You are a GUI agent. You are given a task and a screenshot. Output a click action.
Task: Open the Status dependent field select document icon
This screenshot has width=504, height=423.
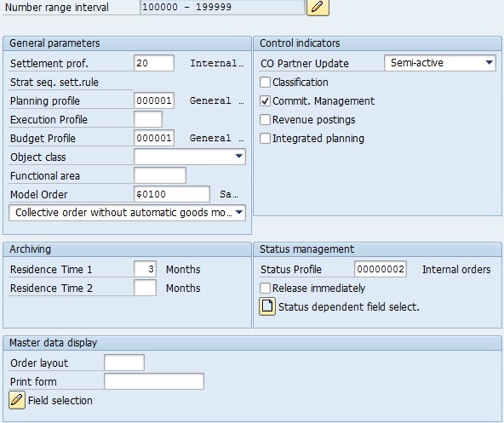point(267,306)
